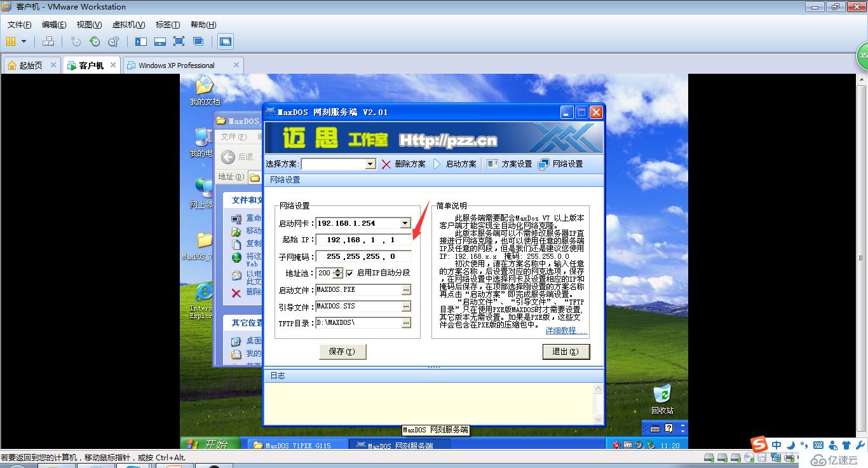868x468 pixels.
Task: Toggle Sogou Chinese/English 中 mode
Action: 776,445
